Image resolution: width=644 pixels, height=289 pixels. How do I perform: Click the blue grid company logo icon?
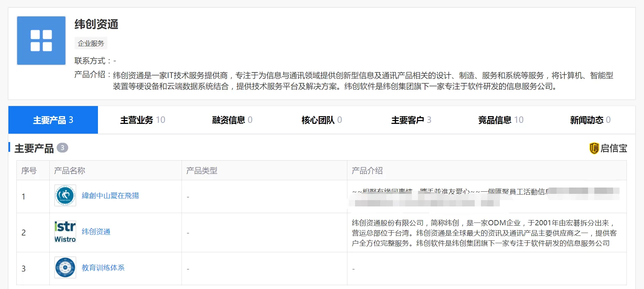click(x=41, y=41)
